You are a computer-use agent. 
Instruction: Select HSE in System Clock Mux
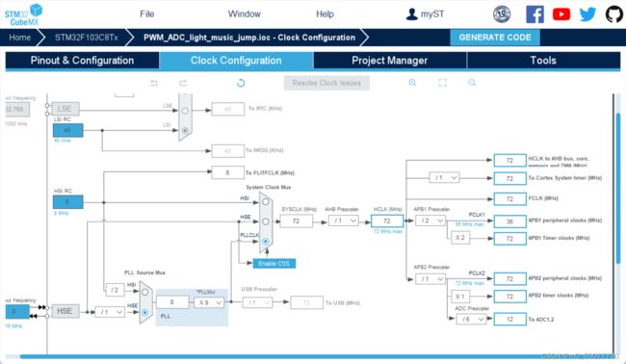tap(266, 221)
